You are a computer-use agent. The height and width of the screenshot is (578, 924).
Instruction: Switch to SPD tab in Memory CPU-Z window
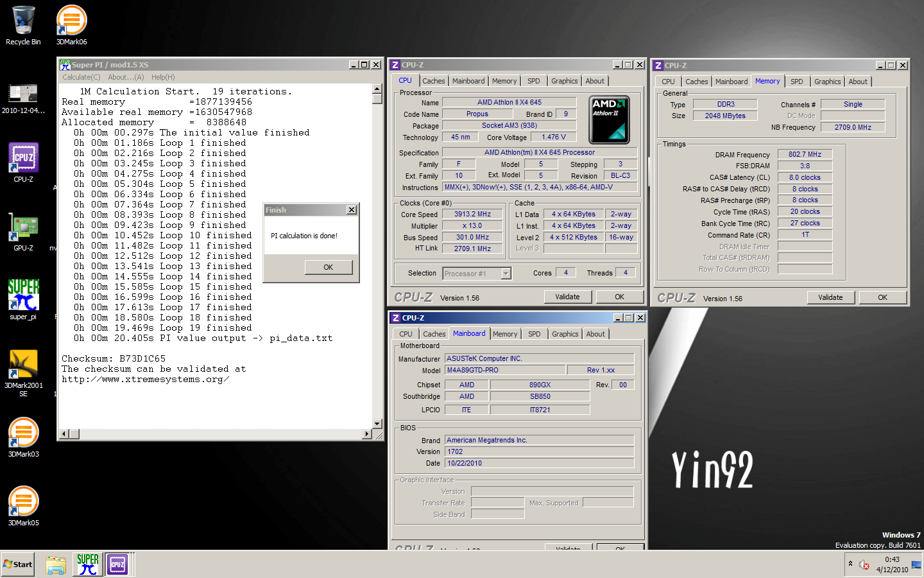pyautogui.click(x=797, y=82)
